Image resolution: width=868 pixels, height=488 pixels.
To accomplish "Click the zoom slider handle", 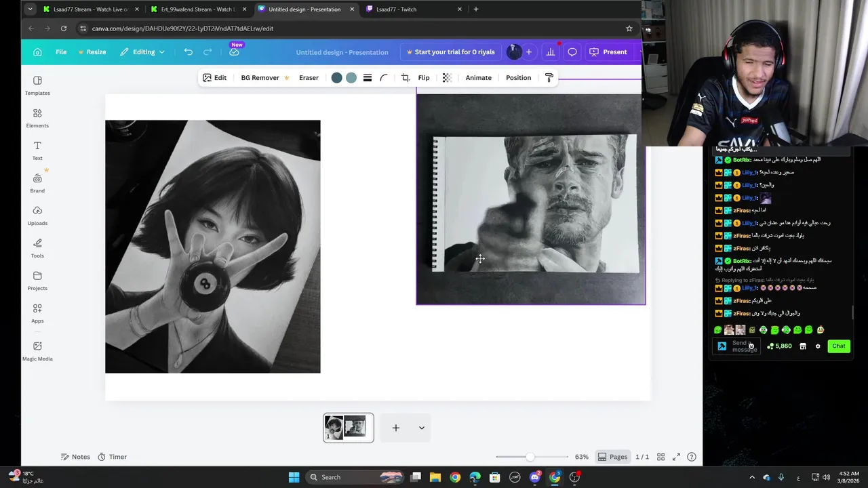I will pyautogui.click(x=530, y=457).
